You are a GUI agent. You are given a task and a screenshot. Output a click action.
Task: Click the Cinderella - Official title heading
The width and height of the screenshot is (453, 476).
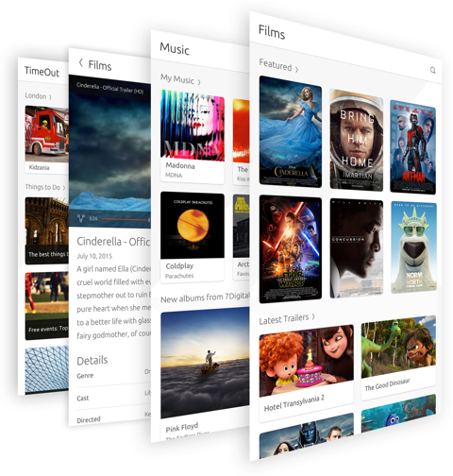point(113,242)
